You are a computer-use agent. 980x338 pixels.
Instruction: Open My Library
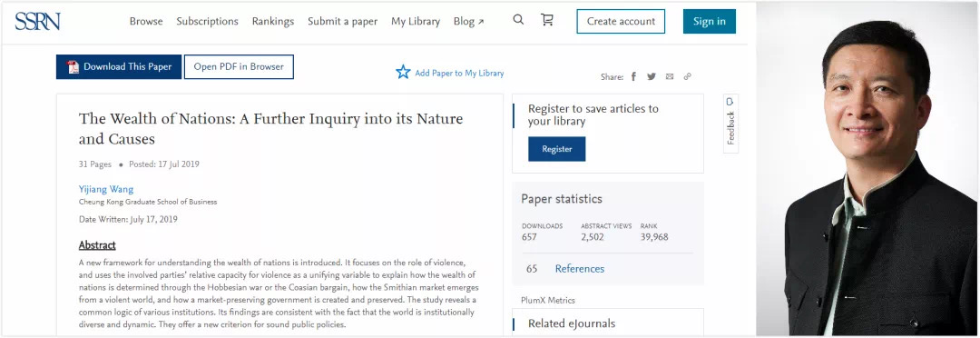416,21
